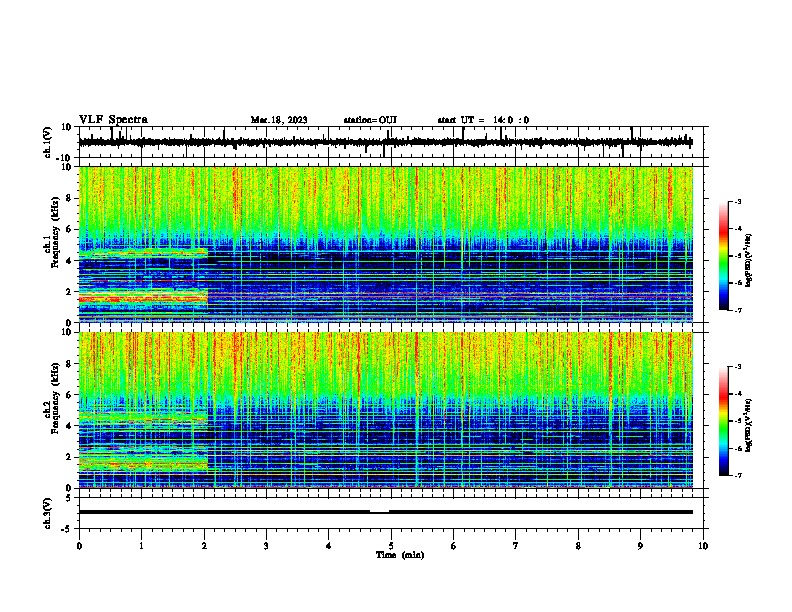Click ch.2 frequency axis tick "4"
Screen dimensions: 792x612
pos(69,426)
